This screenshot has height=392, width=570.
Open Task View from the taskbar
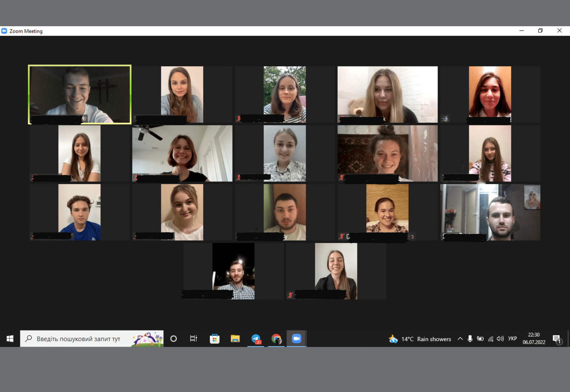(x=194, y=339)
